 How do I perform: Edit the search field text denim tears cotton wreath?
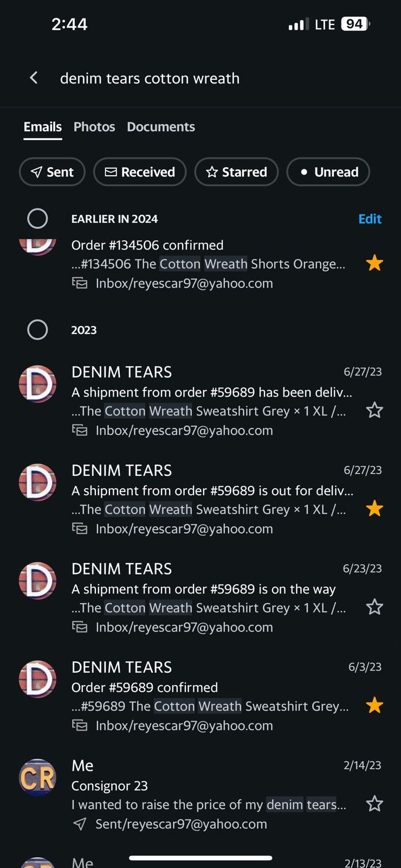point(150,78)
